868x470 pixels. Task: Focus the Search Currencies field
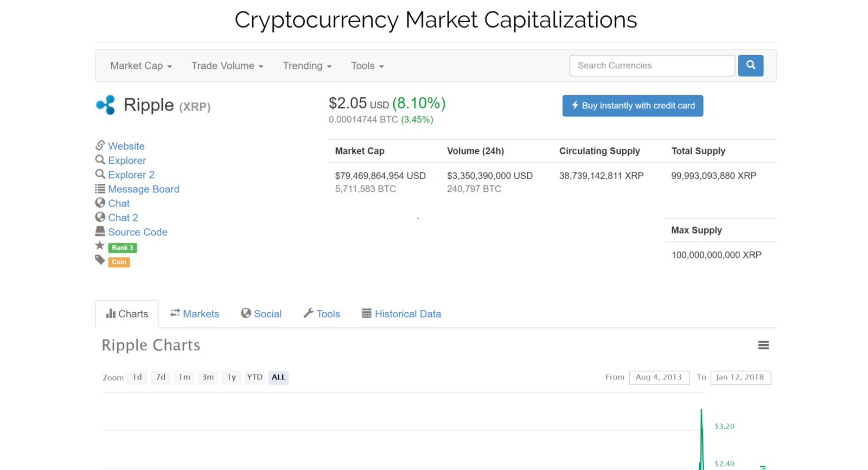[x=652, y=66]
